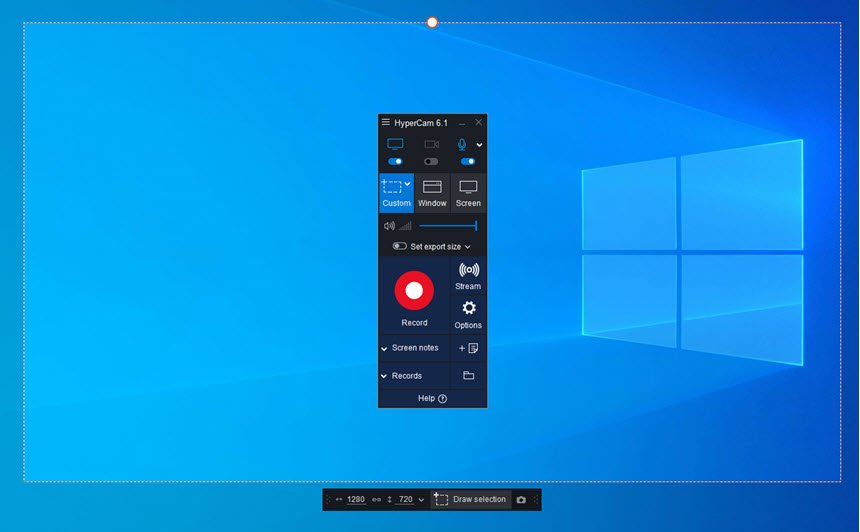This screenshot has width=860, height=532.
Task: Close the HyperCam window
Action: click(x=479, y=122)
